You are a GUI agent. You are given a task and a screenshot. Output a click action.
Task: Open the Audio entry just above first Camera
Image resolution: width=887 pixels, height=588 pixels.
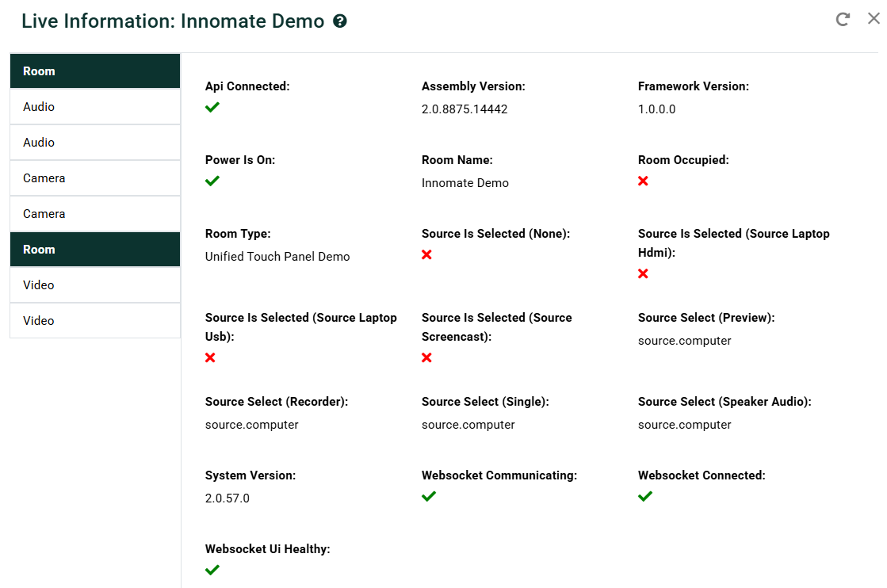tap(95, 143)
